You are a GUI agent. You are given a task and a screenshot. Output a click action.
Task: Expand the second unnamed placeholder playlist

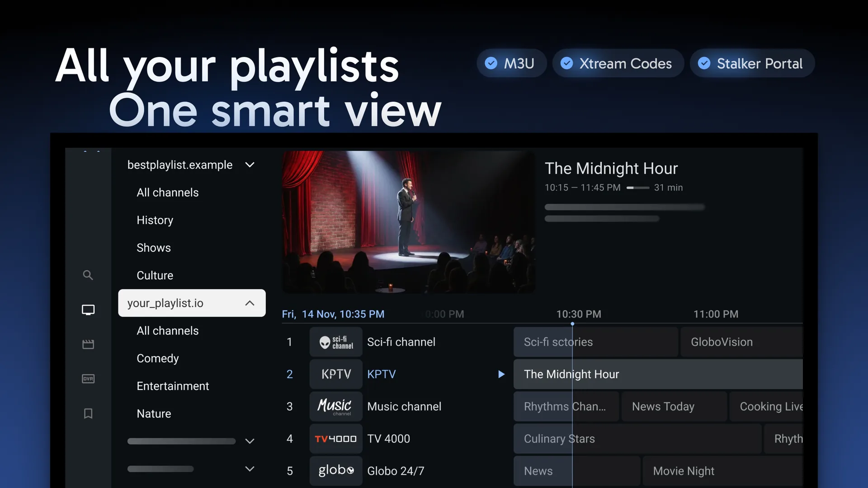click(x=250, y=469)
